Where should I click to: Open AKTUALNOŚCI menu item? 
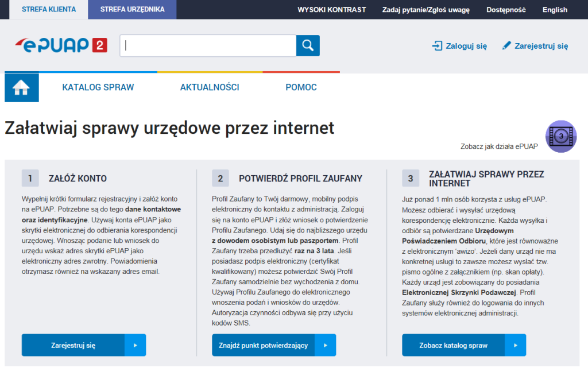[x=210, y=87]
